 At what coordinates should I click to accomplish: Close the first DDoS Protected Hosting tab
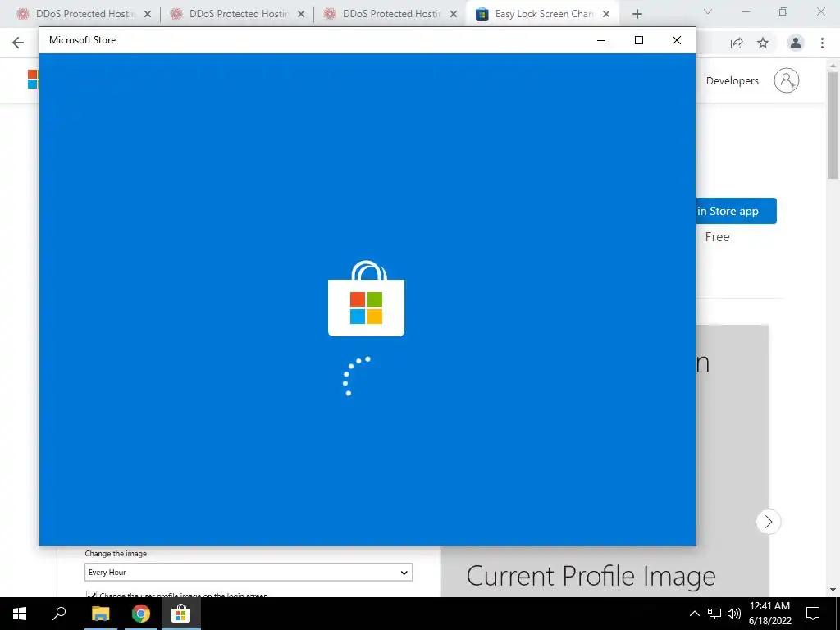pos(148,15)
